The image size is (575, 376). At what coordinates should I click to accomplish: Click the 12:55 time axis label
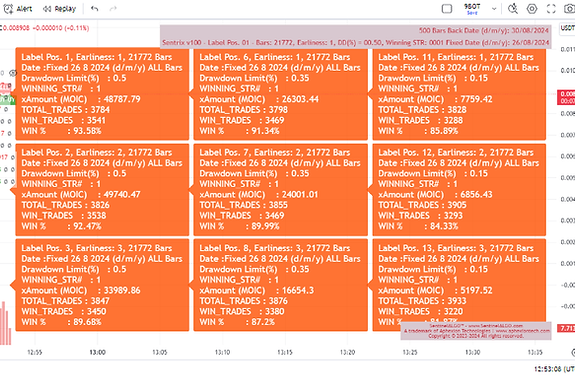(34, 352)
